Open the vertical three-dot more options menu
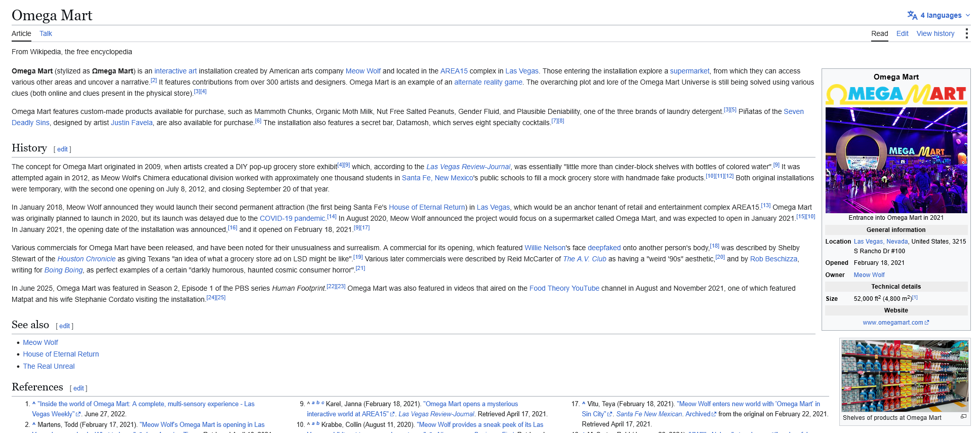980x433 pixels. pyautogui.click(x=966, y=33)
